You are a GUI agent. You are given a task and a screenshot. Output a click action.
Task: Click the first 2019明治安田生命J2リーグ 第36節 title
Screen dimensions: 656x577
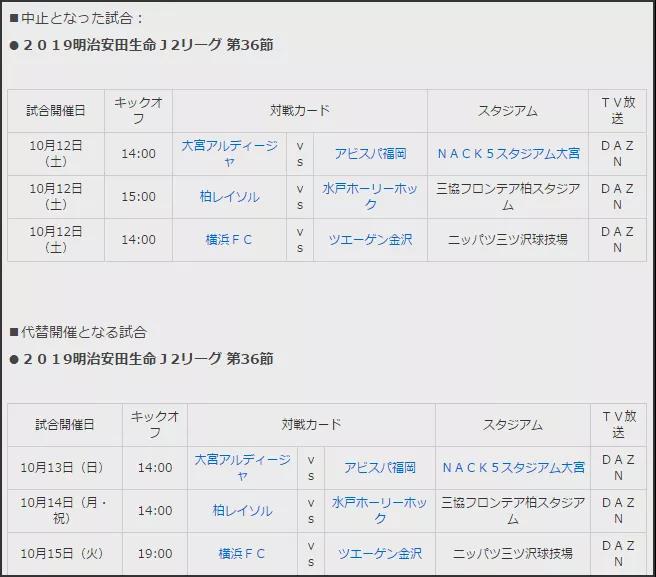click(x=141, y=45)
